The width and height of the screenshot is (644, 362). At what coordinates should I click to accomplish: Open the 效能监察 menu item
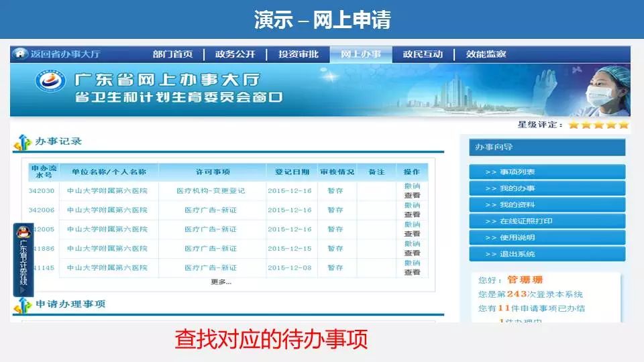click(486, 54)
